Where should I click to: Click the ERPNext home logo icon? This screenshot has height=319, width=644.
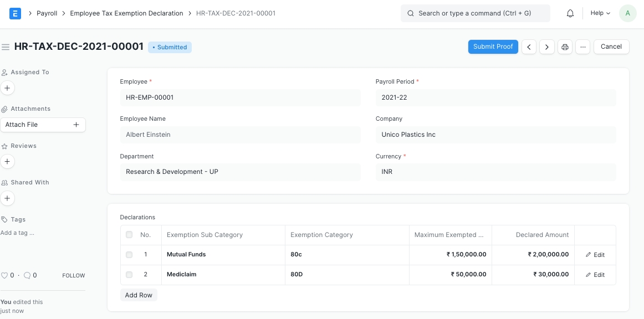click(x=16, y=13)
